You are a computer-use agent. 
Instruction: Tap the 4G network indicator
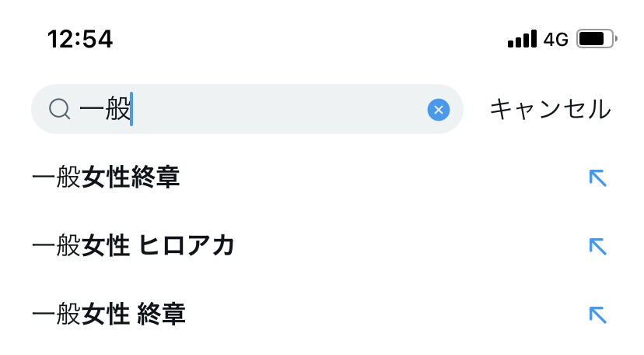556,39
